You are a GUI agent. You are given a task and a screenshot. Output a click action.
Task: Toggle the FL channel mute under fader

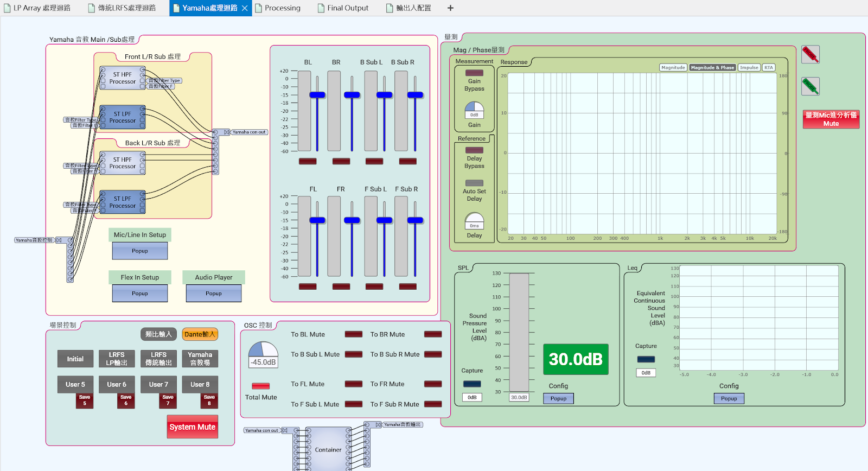click(x=308, y=287)
